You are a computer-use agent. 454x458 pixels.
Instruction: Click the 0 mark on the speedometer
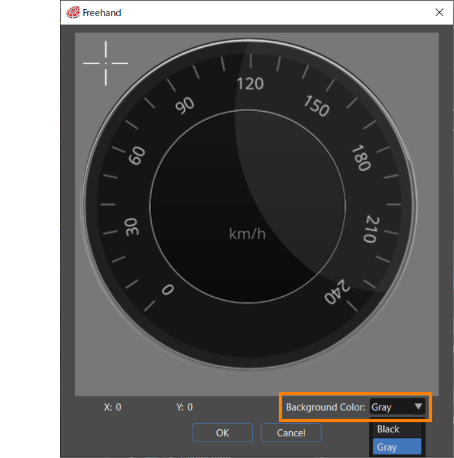168,290
